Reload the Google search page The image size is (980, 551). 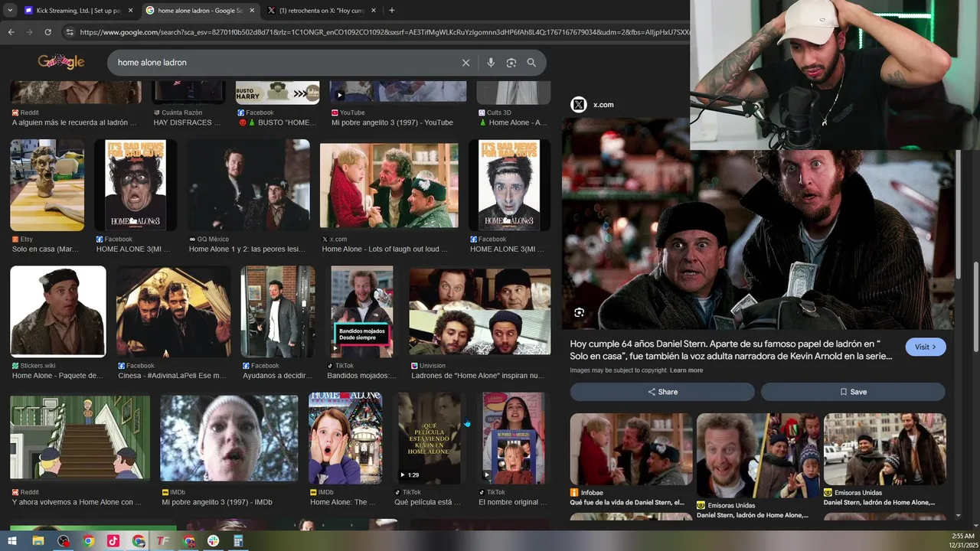pyautogui.click(x=47, y=32)
